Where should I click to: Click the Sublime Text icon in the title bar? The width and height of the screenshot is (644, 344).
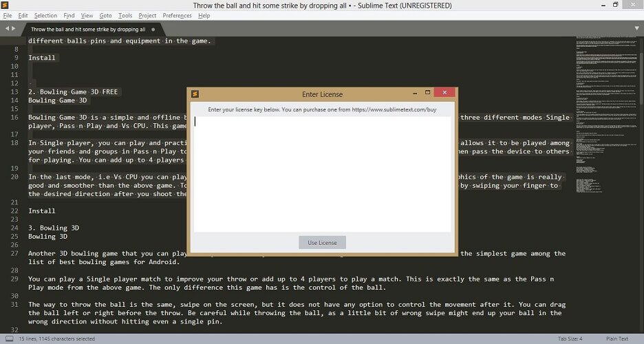pos(5,6)
